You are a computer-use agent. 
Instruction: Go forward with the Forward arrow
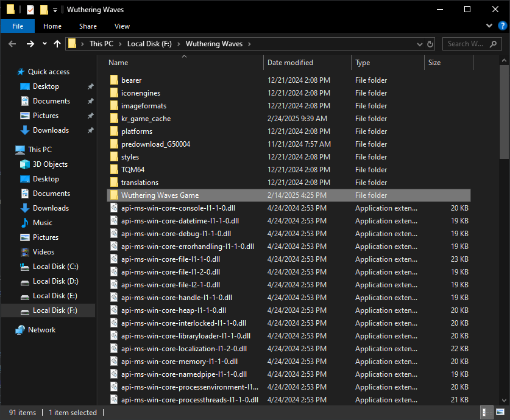click(30, 44)
